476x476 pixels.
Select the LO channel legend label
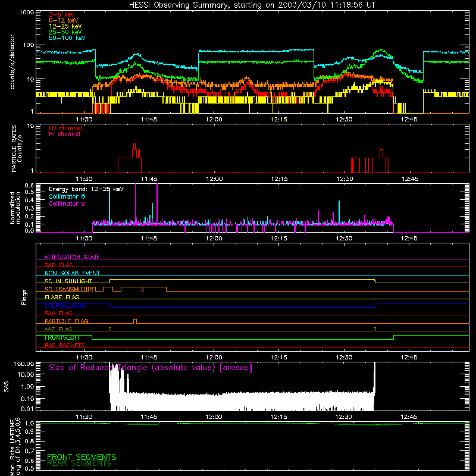[65, 128]
